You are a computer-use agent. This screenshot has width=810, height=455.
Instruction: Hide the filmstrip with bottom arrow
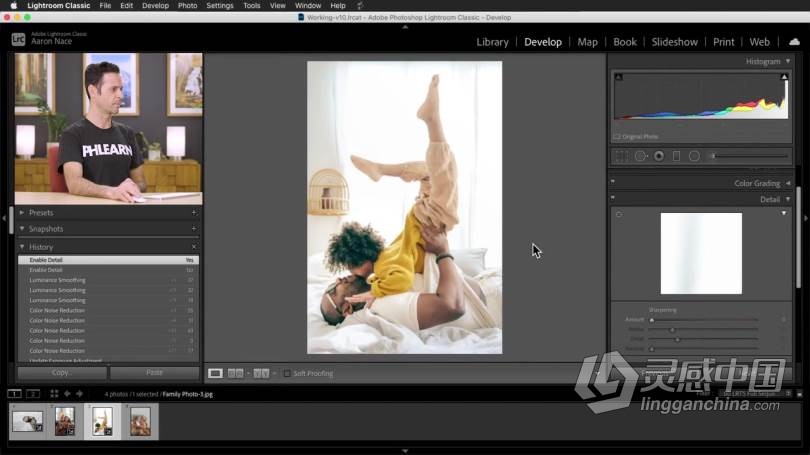(x=405, y=451)
